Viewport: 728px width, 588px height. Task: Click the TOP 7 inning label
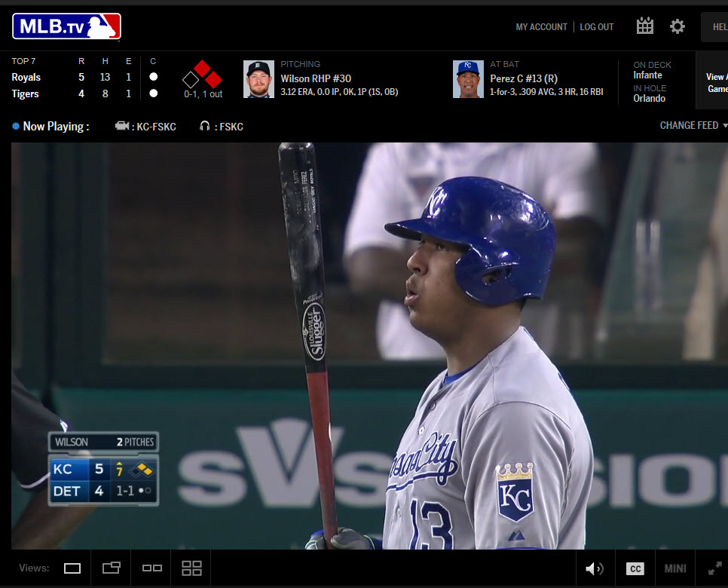(x=23, y=61)
